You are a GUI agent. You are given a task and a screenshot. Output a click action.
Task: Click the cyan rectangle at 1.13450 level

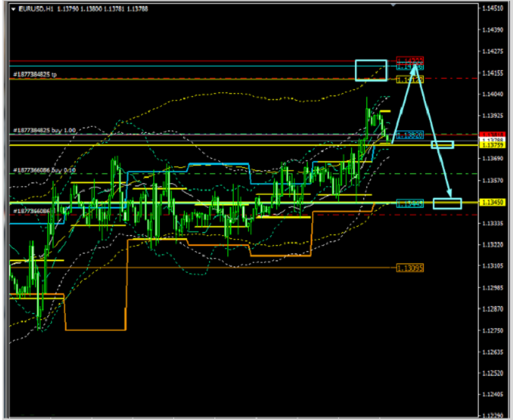(447, 203)
